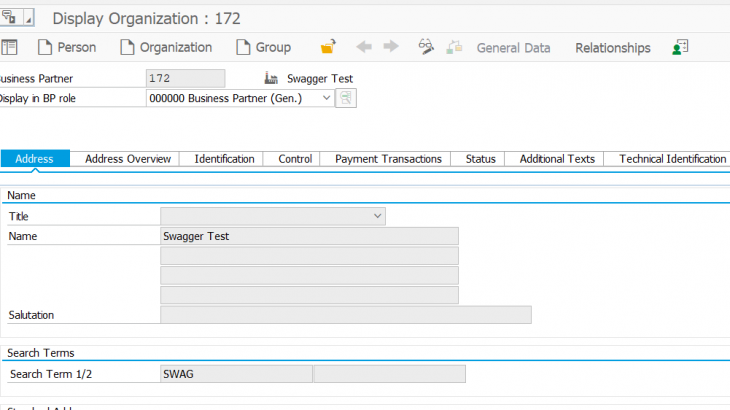Create a new Person business partner
Screen dimensions: 730x410
coord(67,47)
